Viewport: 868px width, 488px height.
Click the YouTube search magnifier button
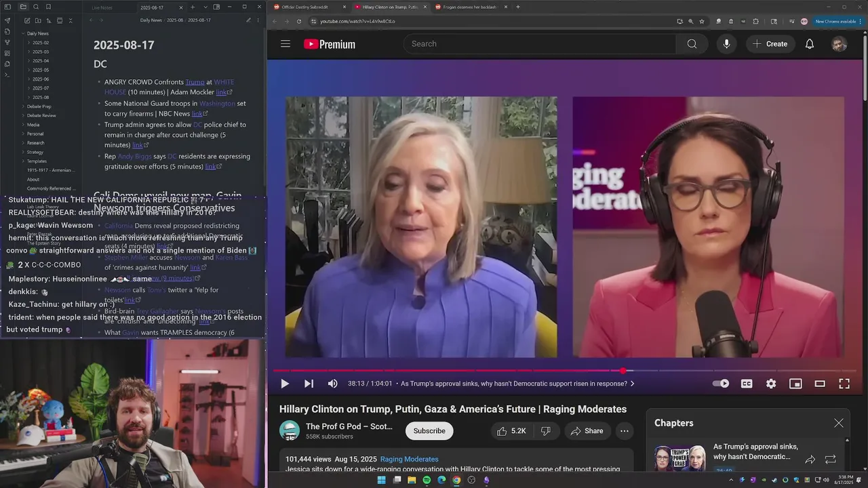click(x=692, y=44)
